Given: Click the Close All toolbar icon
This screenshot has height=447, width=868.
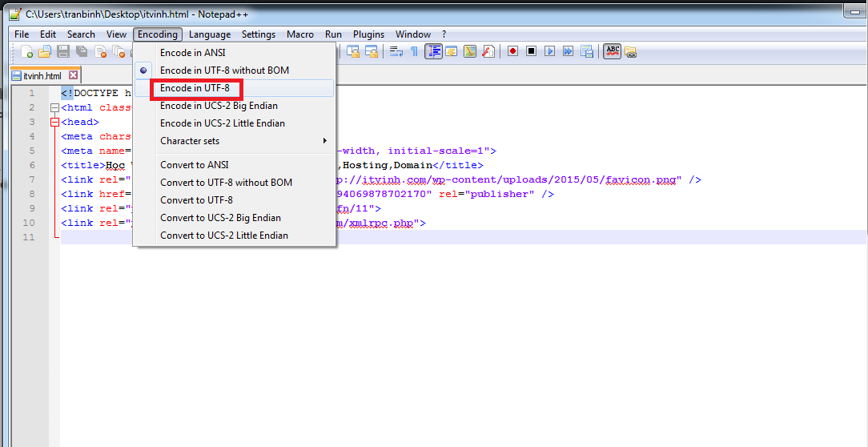Looking at the screenshot, I should pos(119,52).
